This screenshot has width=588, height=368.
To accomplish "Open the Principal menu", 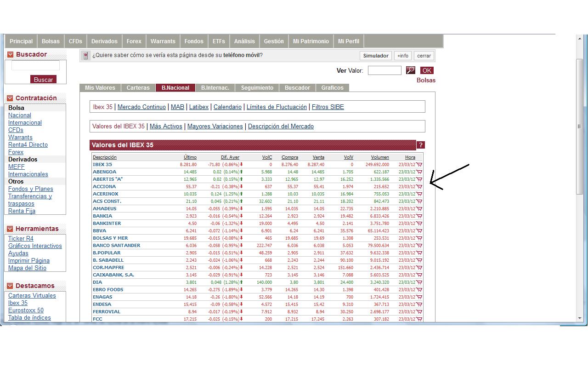I will tap(21, 41).
